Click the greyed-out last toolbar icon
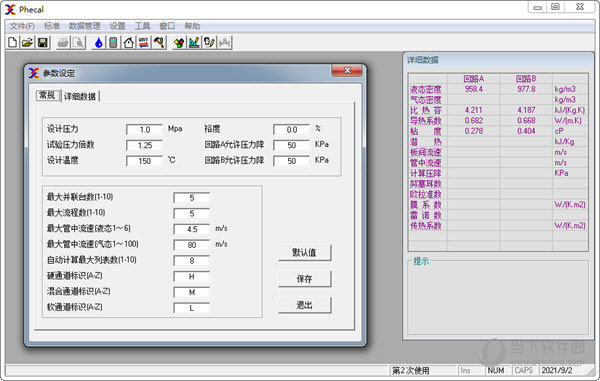 coord(225,42)
